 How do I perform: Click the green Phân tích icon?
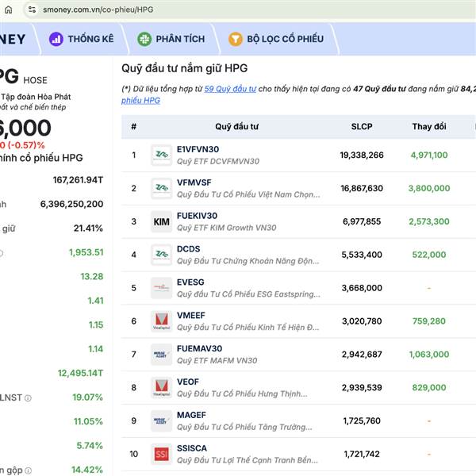coord(144,39)
